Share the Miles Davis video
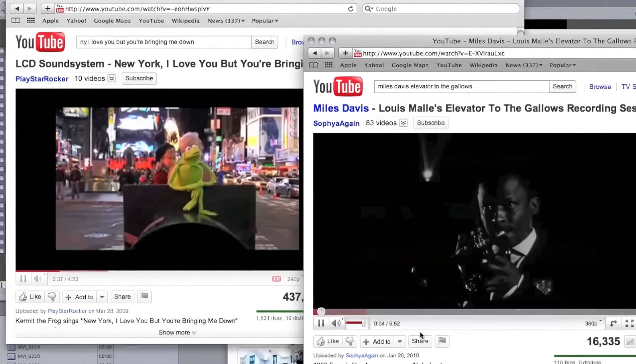This screenshot has width=636, height=364. 420,341
